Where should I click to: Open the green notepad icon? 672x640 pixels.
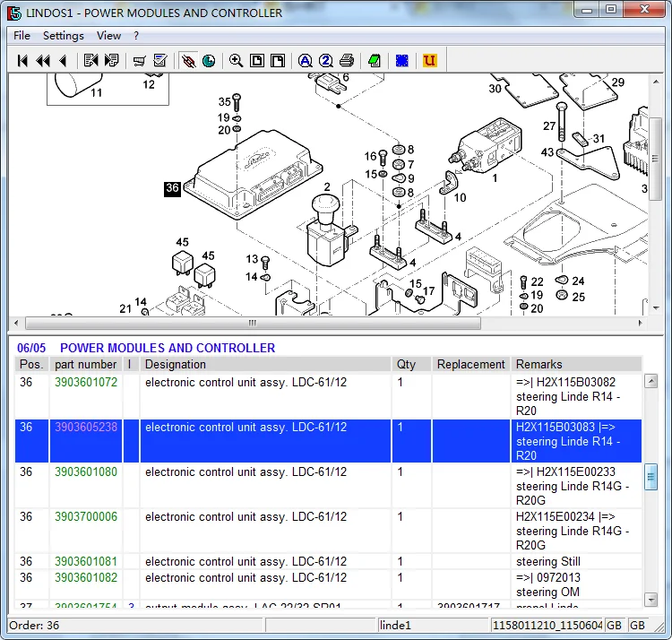pyautogui.click(x=375, y=61)
